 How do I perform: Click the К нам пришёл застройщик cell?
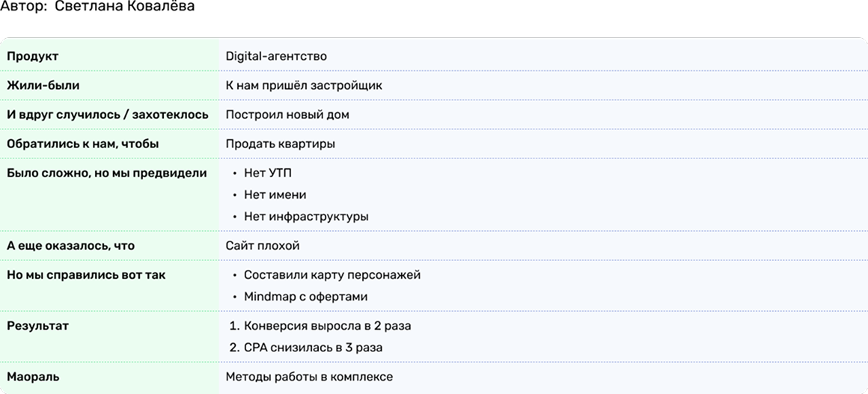pos(304,85)
